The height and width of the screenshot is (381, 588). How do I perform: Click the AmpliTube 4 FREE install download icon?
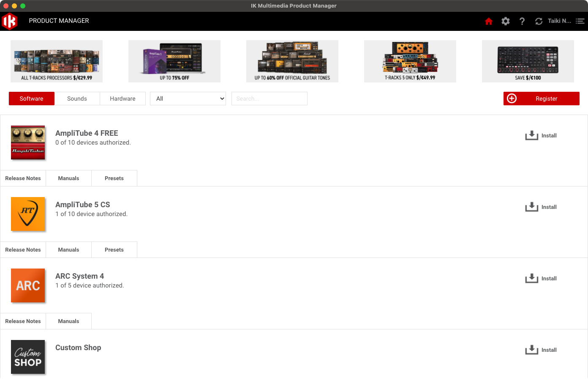pyautogui.click(x=532, y=135)
